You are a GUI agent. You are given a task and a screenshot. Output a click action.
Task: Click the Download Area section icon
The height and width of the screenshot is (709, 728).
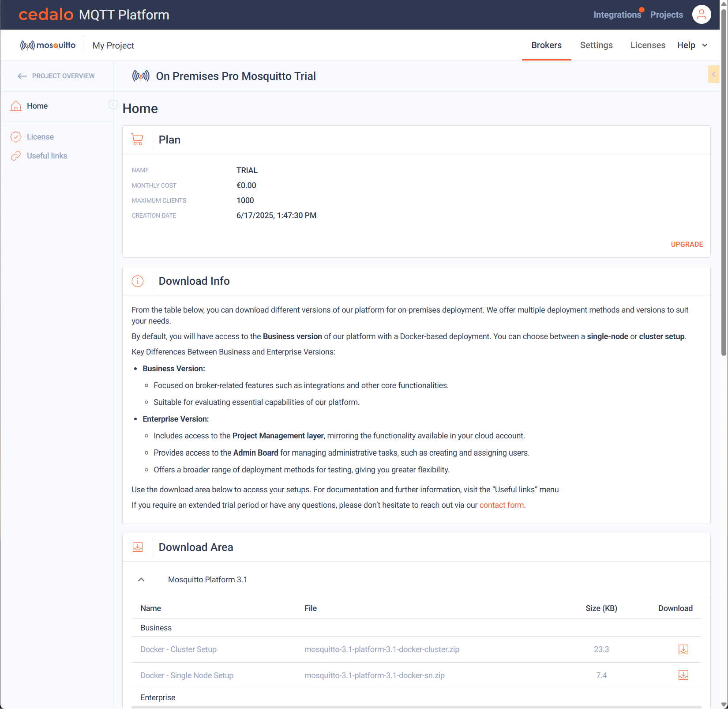(138, 547)
